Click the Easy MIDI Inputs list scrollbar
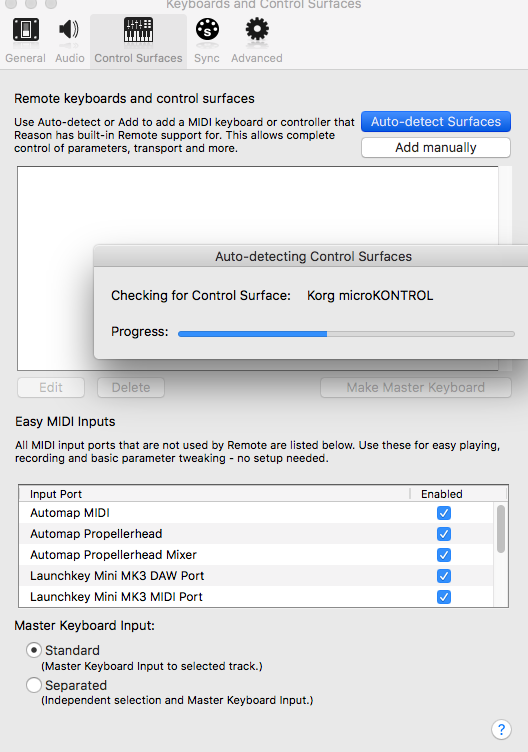The width and height of the screenshot is (528, 752). (501, 529)
